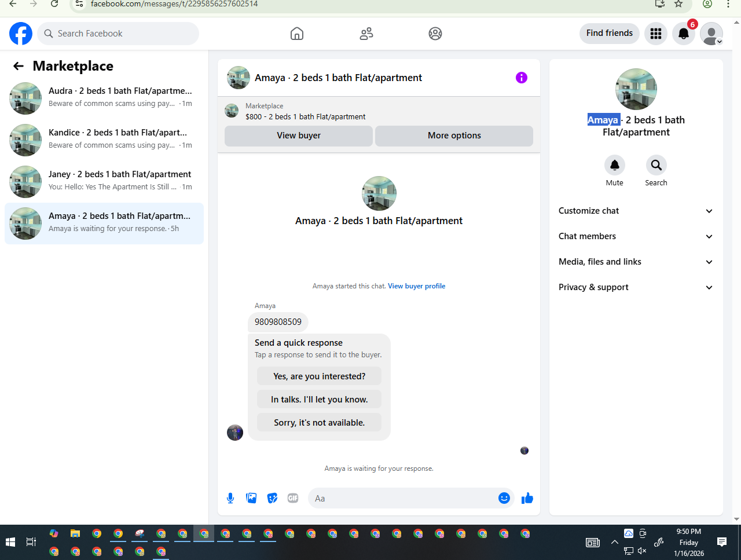The width and height of the screenshot is (741, 560).
Task: Send a thumbs-up like
Action: (x=527, y=498)
